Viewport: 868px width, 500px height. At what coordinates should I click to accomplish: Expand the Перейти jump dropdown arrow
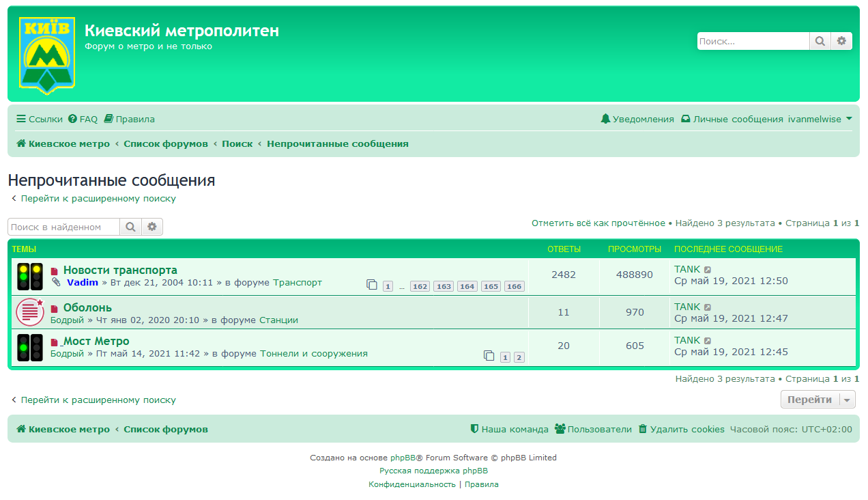[847, 400]
